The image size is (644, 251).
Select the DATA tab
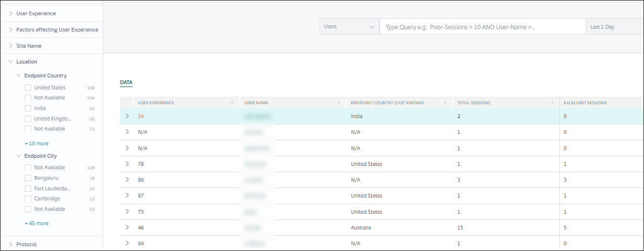(126, 83)
